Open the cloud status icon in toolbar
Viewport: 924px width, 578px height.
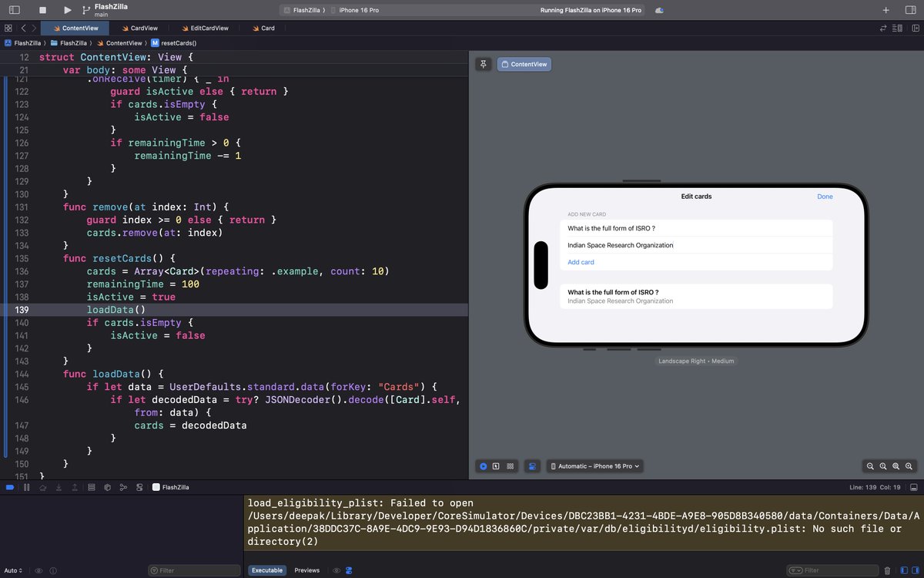[659, 10]
